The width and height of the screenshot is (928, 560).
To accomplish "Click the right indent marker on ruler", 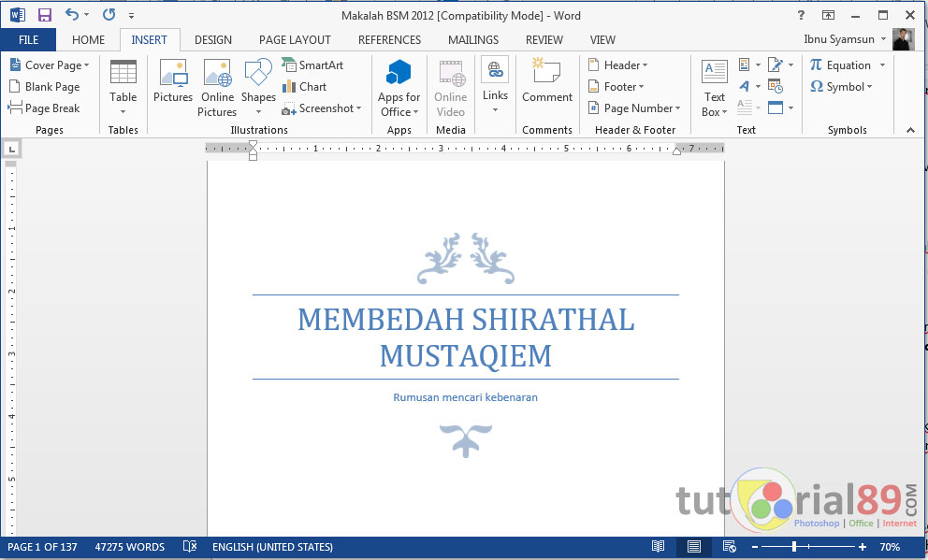I will [676, 151].
